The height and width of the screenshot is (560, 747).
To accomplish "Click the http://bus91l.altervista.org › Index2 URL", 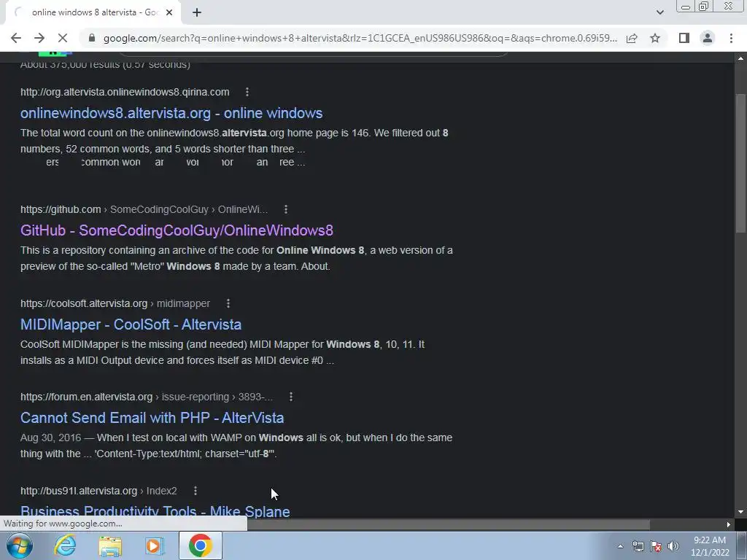I will pyautogui.click(x=98, y=491).
